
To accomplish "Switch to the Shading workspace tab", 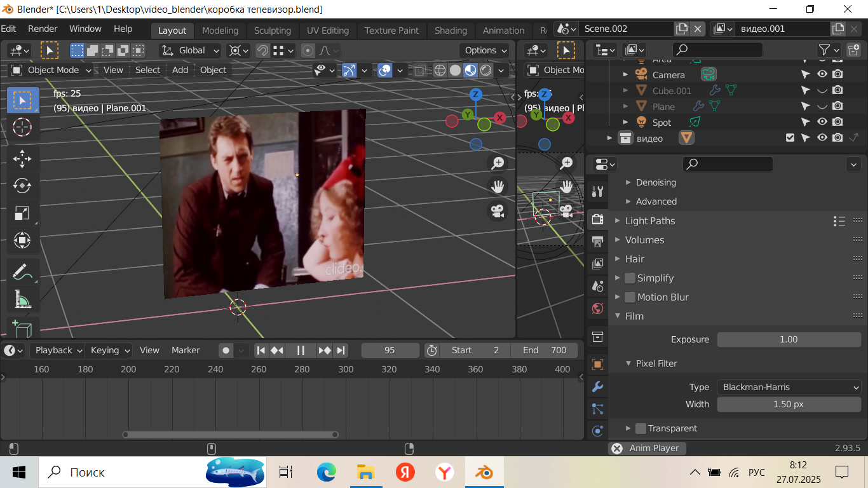I will (451, 30).
